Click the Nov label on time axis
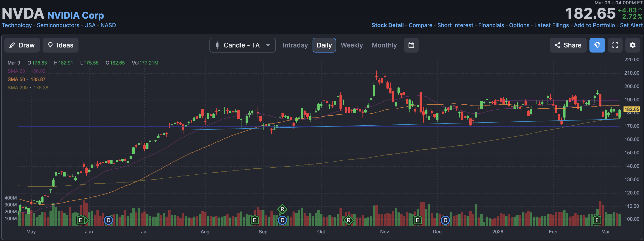This screenshot has width=644, height=241. [384, 232]
